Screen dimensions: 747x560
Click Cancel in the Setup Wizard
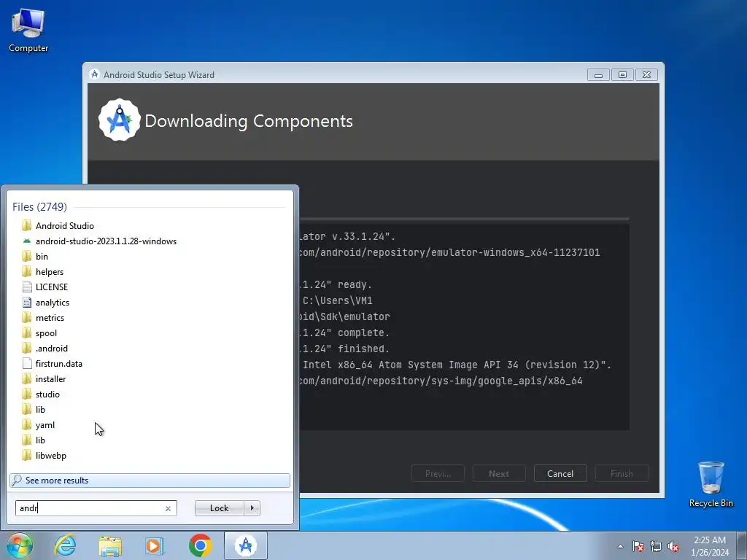tap(560, 473)
